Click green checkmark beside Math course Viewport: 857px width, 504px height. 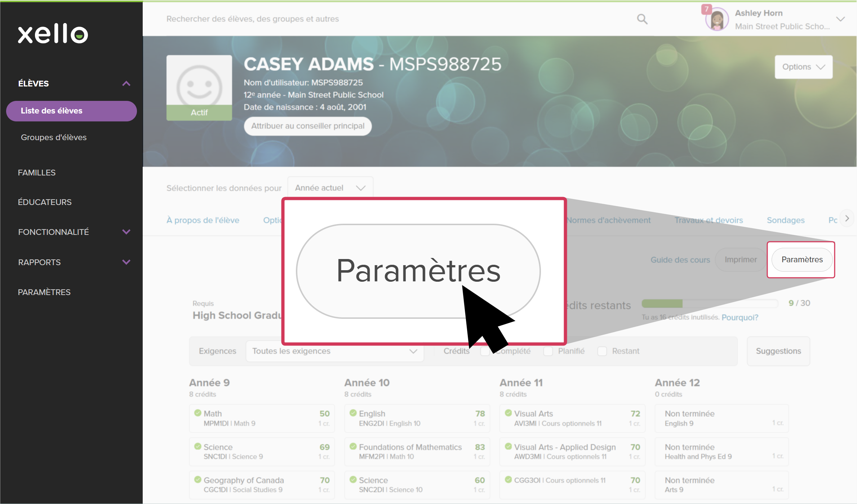tap(197, 413)
